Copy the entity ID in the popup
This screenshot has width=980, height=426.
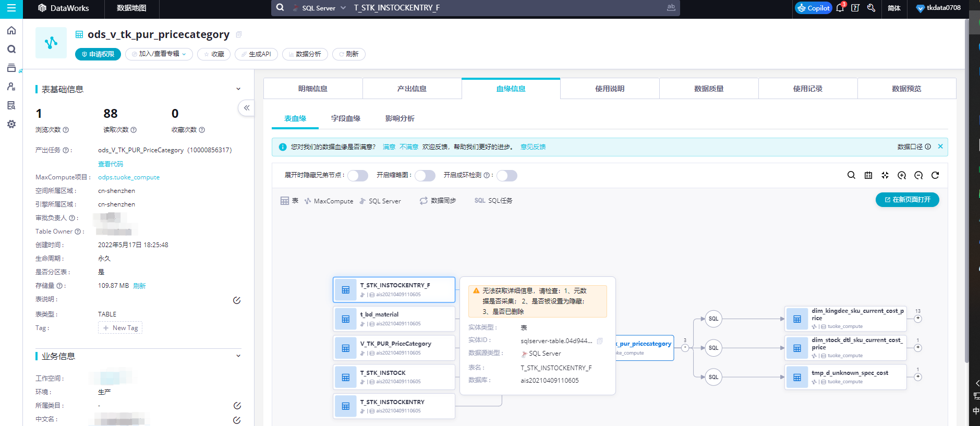coord(600,341)
